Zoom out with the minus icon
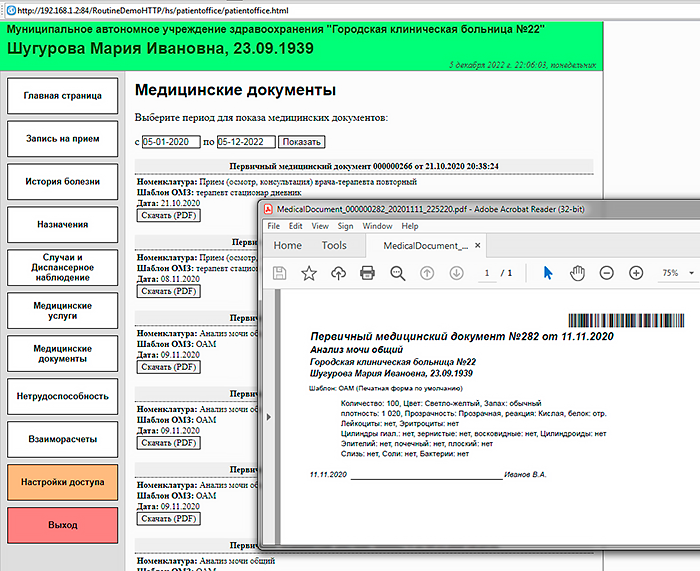Screen dimensions: 700x571 (607, 273)
